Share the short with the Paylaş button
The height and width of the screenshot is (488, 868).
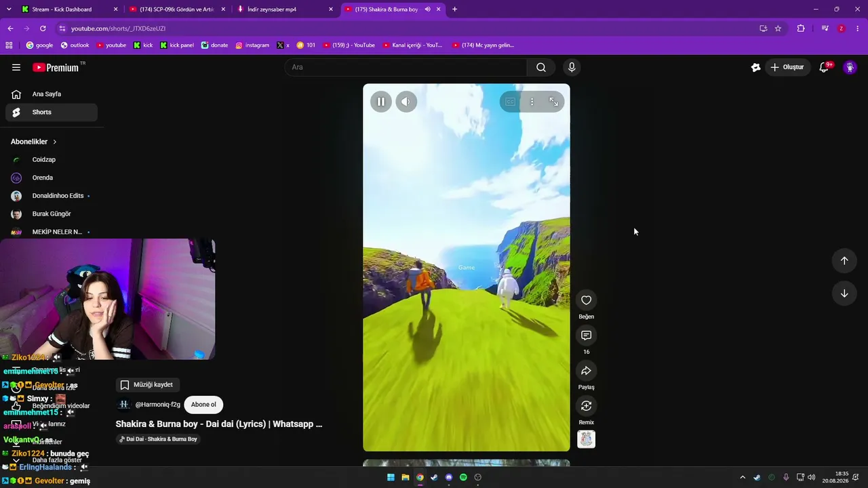(x=587, y=371)
